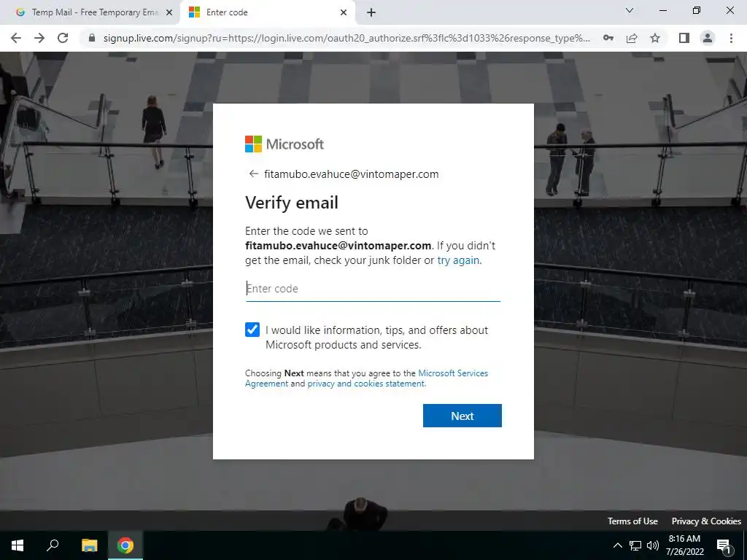Image resolution: width=747 pixels, height=560 pixels.
Task: Close the Temp Mail tab
Action: pyautogui.click(x=169, y=12)
